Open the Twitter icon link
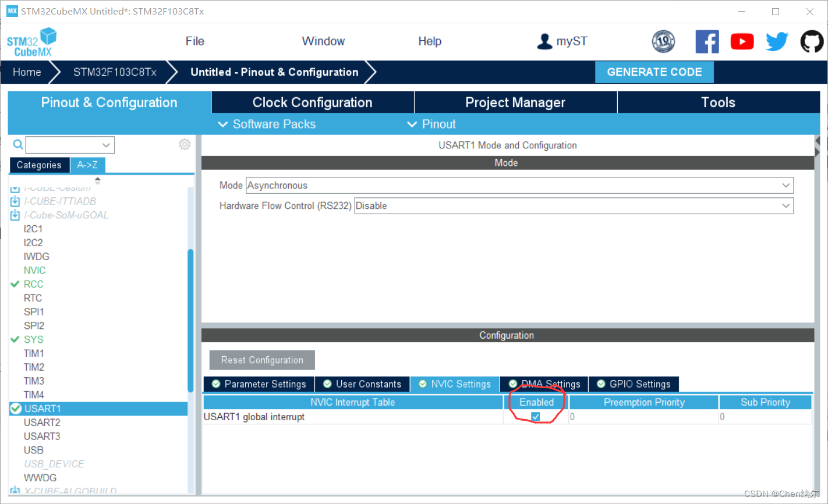Image resolution: width=828 pixels, height=504 pixels. tap(777, 41)
